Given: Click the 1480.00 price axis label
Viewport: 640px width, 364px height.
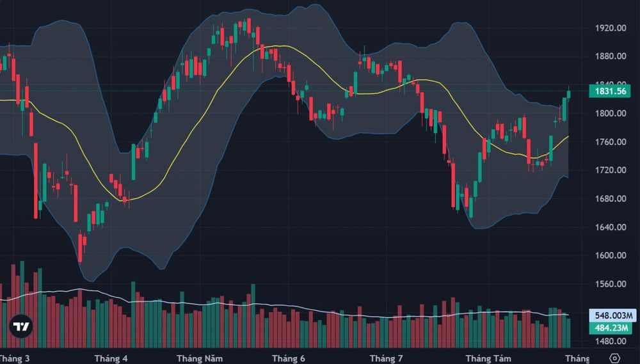Looking at the screenshot, I should [611, 341].
